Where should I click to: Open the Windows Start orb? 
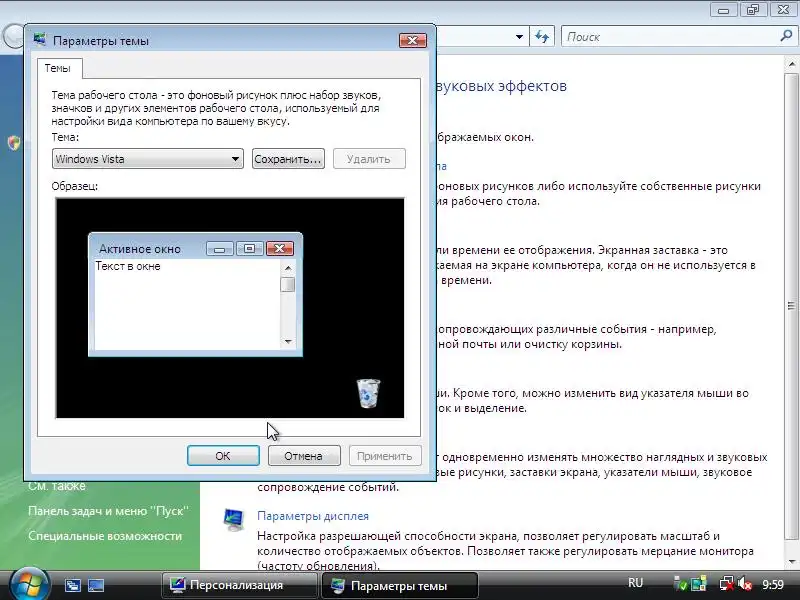click(29, 585)
